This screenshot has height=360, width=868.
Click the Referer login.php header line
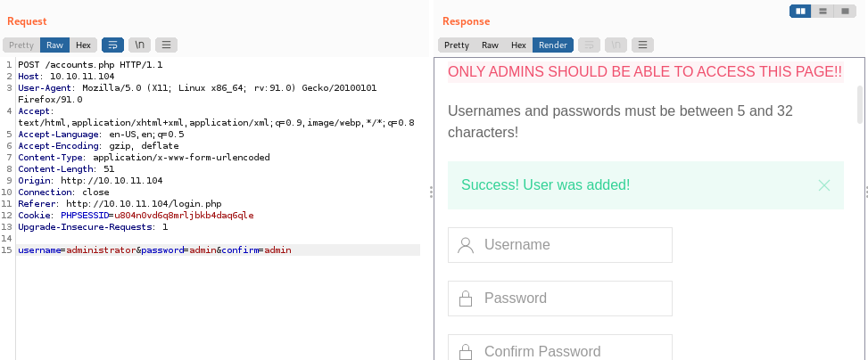120,204
